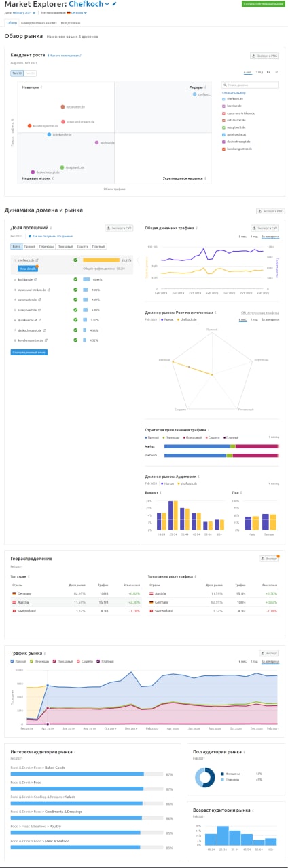
Task: Search domains in the quadrant legend field
Action: click(x=250, y=85)
